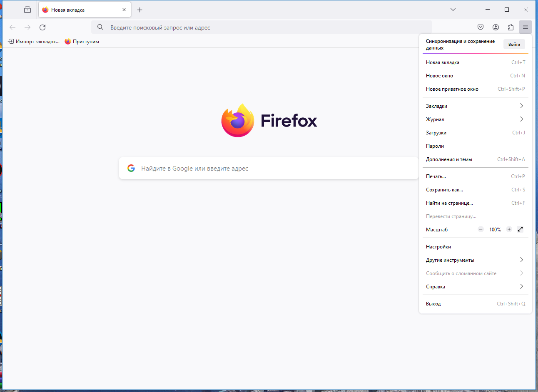Go forward with the forward arrow
Image resolution: width=538 pixels, height=392 pixels.
point(27,27)
